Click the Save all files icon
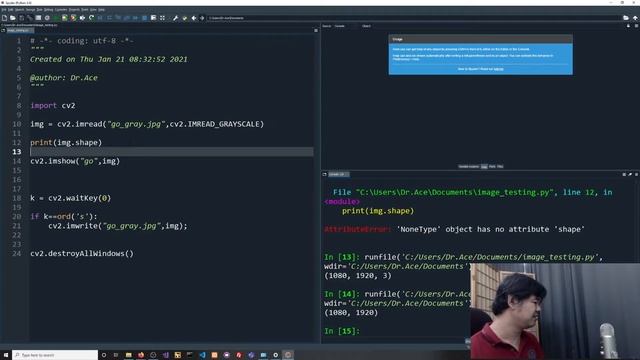 click(29, 18)
